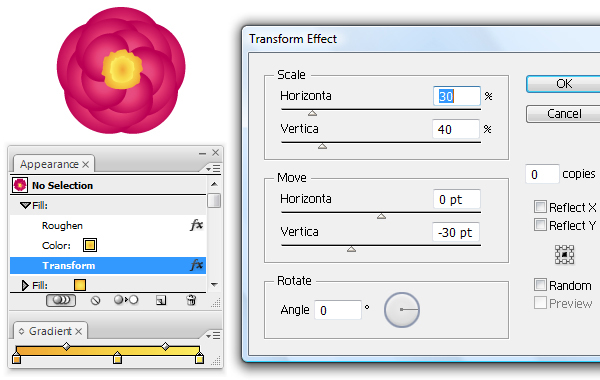Delete selected item with trash icon
Image resolution: width=600 pixels, height=380 pixels.
[x=191, y=300]
